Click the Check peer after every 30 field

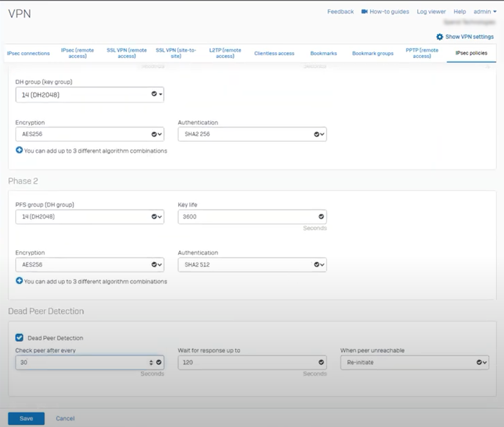point(90,363)
